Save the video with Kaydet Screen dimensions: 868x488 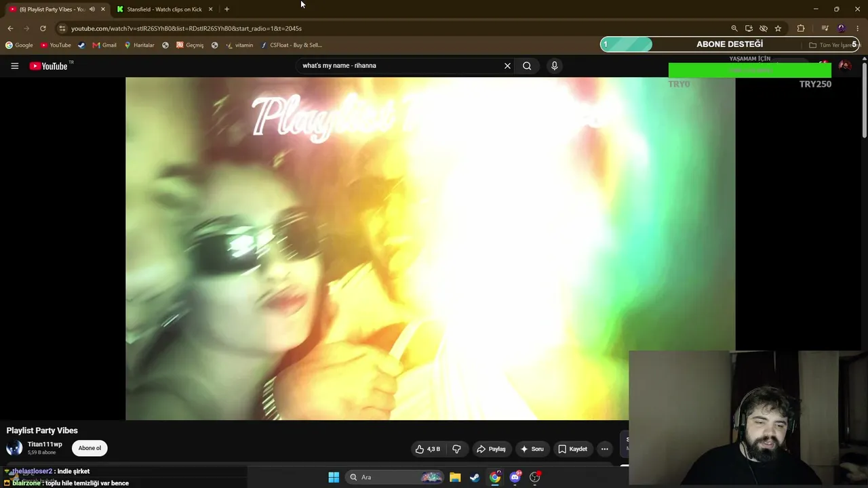click(572, 449)
